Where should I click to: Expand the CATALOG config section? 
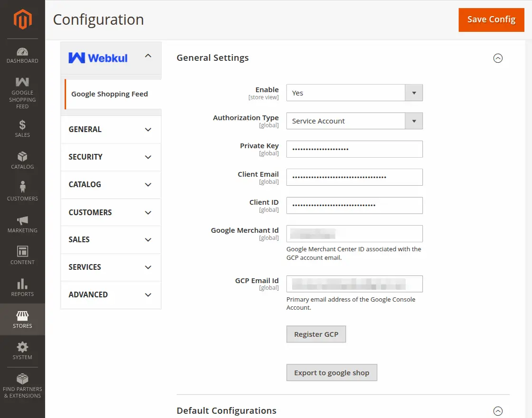111,185
